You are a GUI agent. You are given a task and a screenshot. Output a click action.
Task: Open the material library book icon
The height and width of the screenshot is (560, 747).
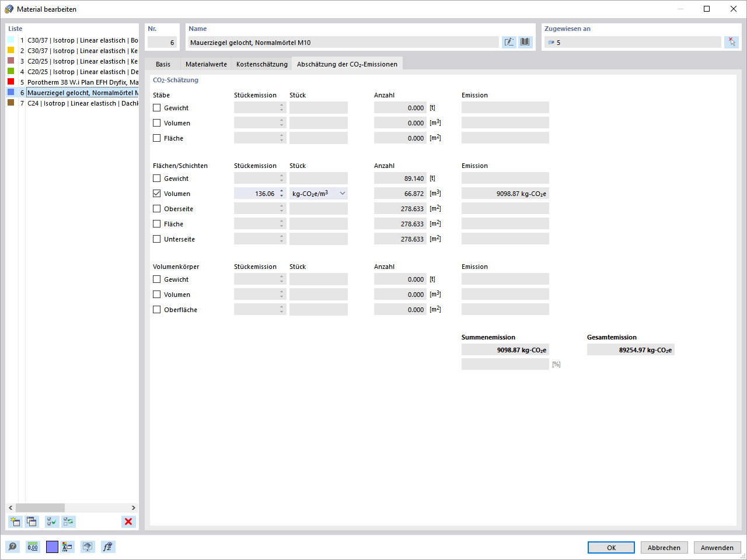click(x=525, y=42)
